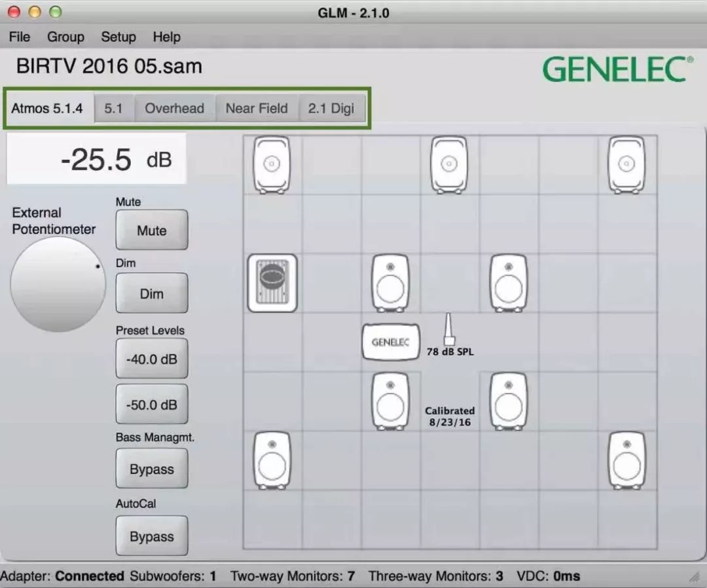Click the "Three-way Monitors: 3" status entry
Image resolution: width=707 pixels, height=588 pixels.
435,576
